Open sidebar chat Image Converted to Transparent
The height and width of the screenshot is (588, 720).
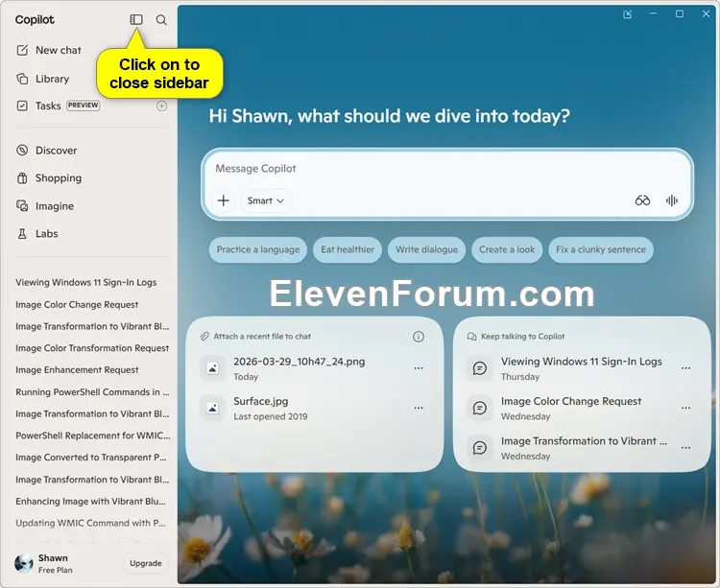tap(91, 458)
